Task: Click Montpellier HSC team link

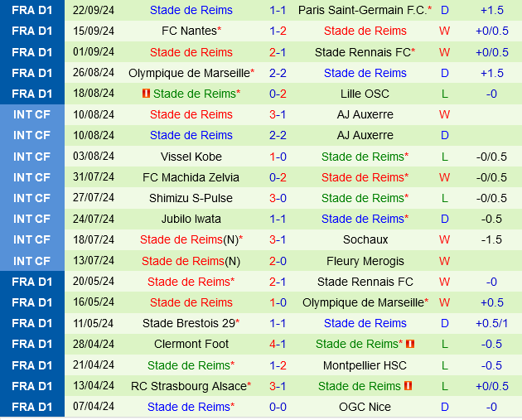Action: click(x=365, y=364)
